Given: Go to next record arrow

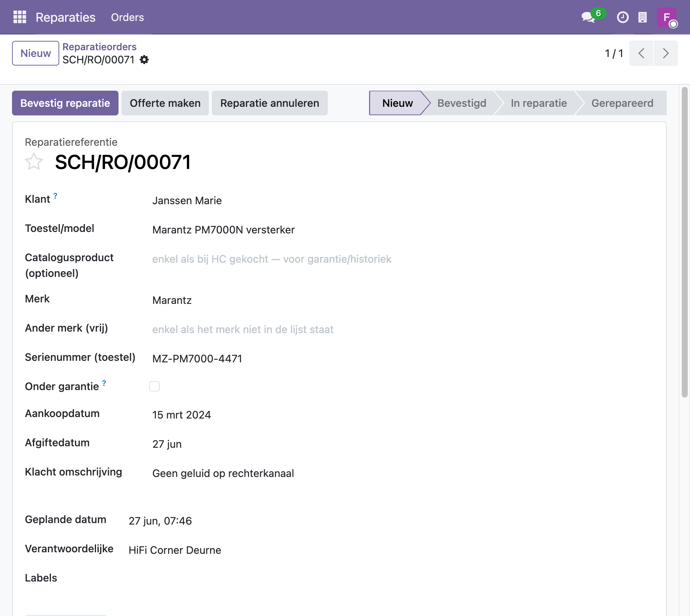Looking at the screenshot, I should click(x=666, y=53).
